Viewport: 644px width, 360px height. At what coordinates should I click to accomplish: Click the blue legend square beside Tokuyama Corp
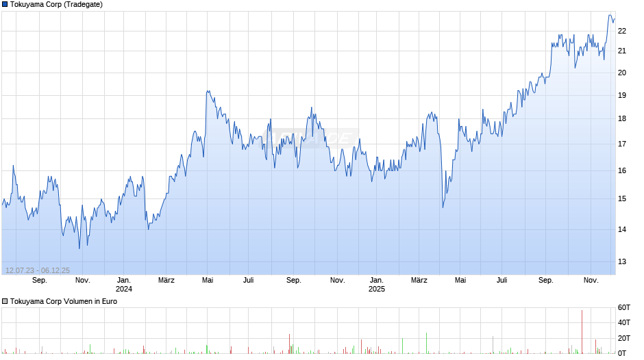5,5
